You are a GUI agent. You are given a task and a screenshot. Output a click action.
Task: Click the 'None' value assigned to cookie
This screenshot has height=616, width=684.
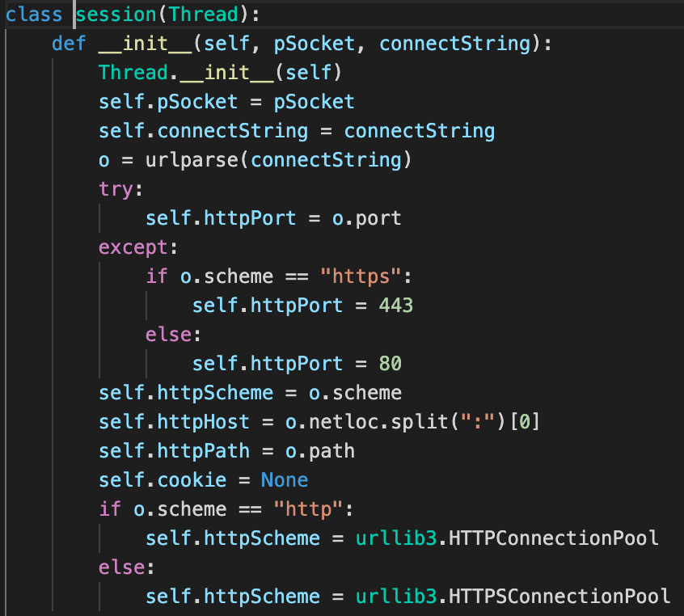tap(285, 480)
